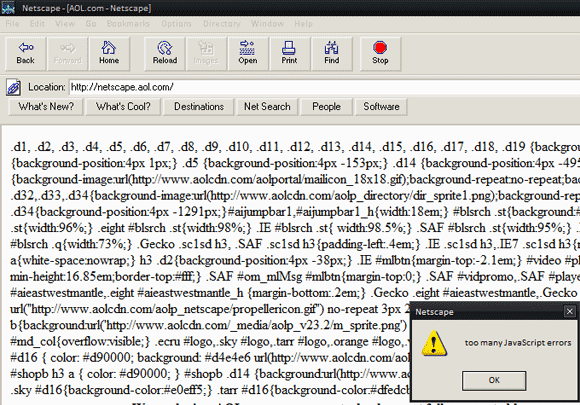This screenshot has width=580, height=405.
Task: Click text line starting 'a{white-space:nowrap;}'
Action: (x=295, y=260)
